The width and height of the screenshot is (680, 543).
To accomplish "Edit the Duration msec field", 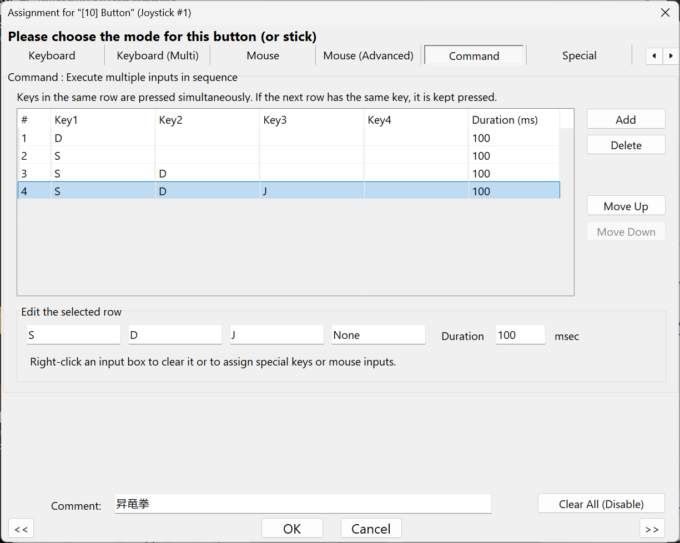I will pos(520,335).
